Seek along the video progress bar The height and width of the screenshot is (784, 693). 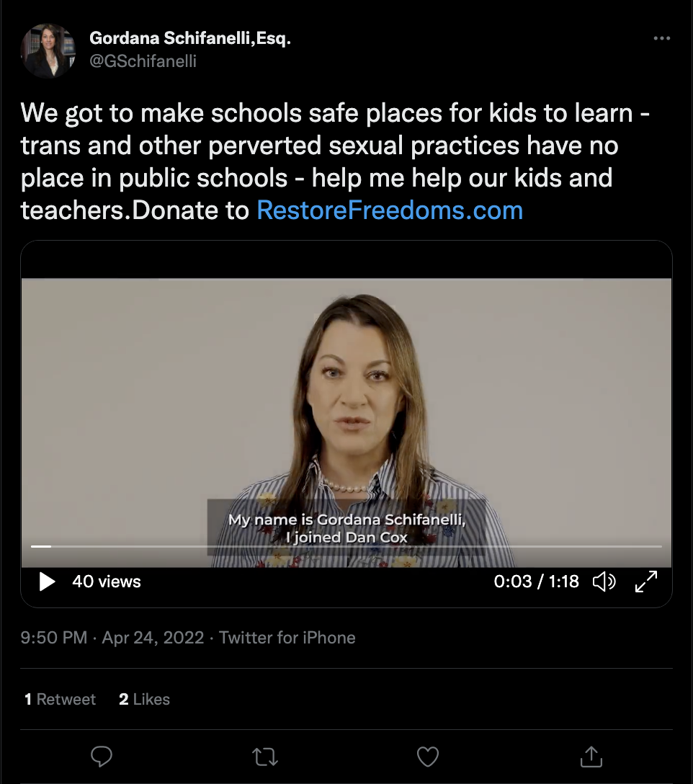[x=346, y=546]
